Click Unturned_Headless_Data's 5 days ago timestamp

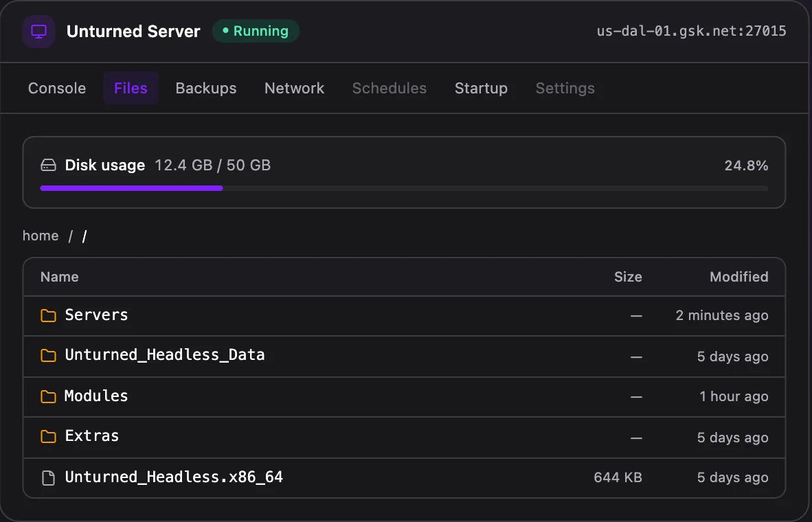point(733,356)
